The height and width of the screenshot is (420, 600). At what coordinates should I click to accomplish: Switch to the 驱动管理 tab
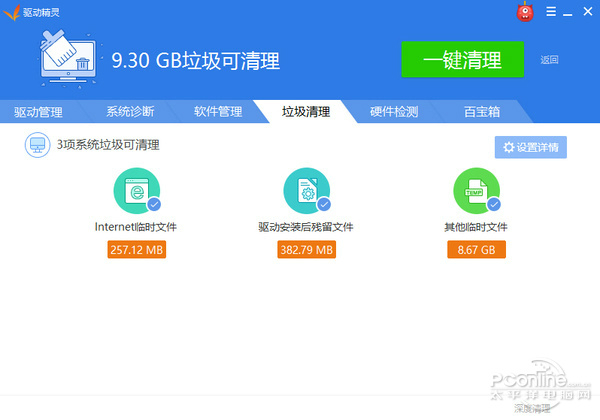click(38, 112)
